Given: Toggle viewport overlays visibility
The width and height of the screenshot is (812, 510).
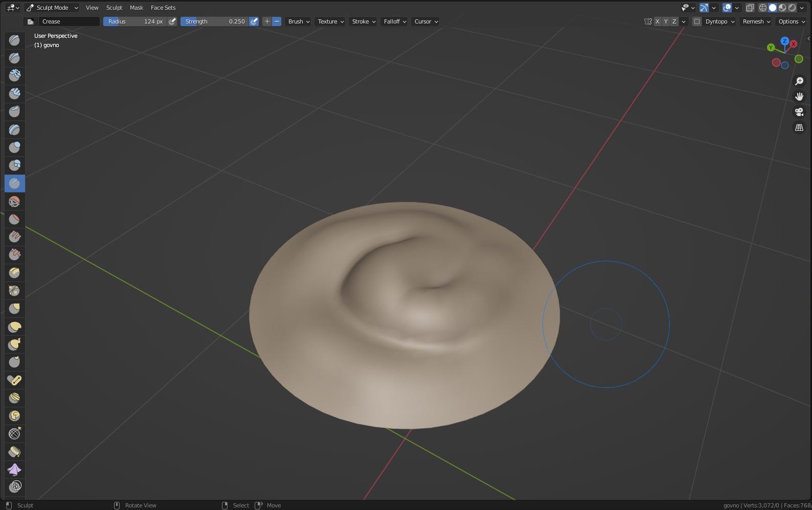Looking at the screenshot, I should click(x=727, y=8).
